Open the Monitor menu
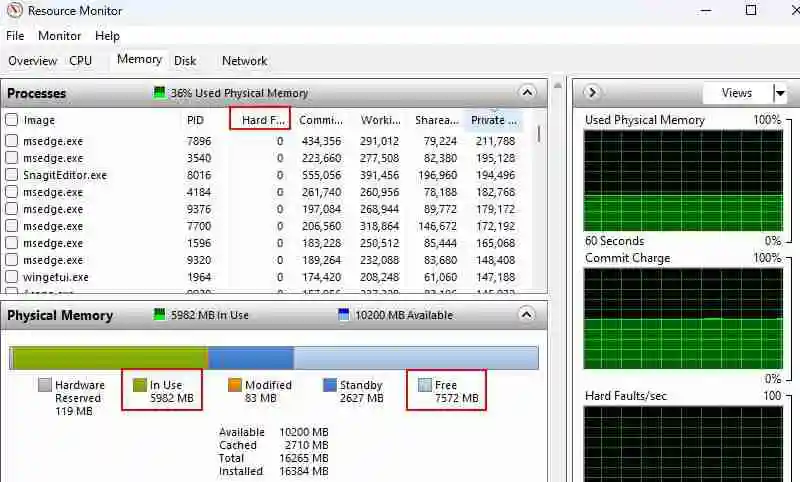 pos(59,36)
